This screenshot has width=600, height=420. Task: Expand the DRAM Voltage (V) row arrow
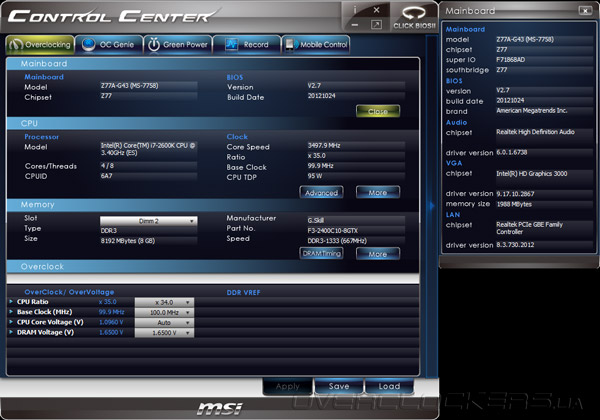tap(11, 332)
